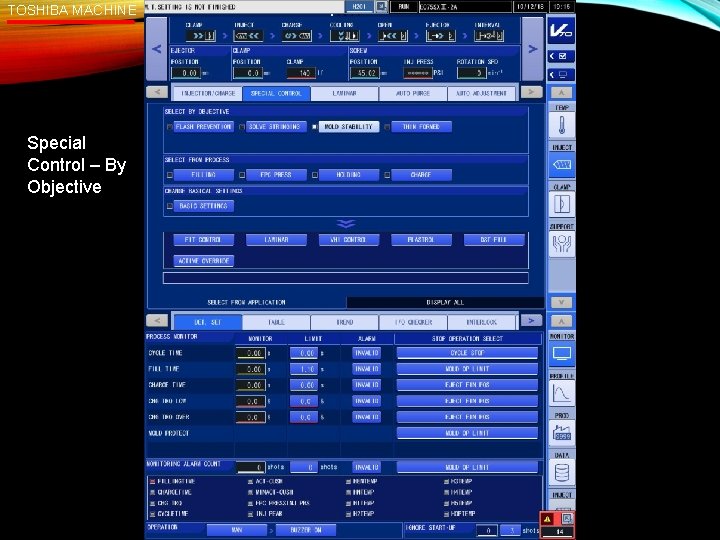
Task: Click the yellow warning triangle alarm icon
Action: tap(548, 519)
